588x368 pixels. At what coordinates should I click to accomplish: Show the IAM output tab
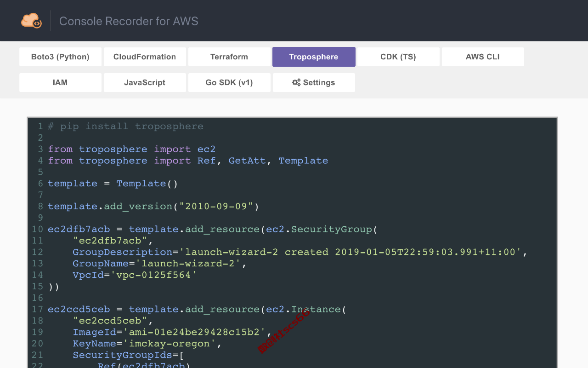point(60,83)
